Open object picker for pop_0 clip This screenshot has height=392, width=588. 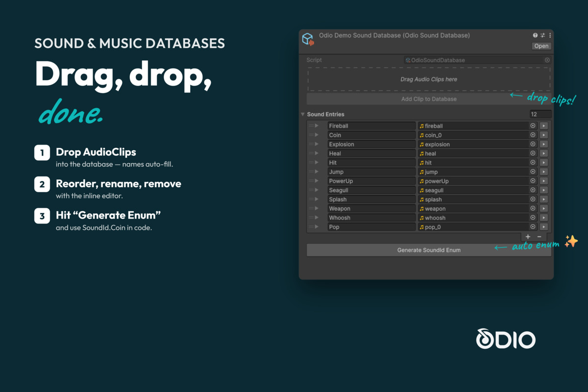tap(533, 227)
